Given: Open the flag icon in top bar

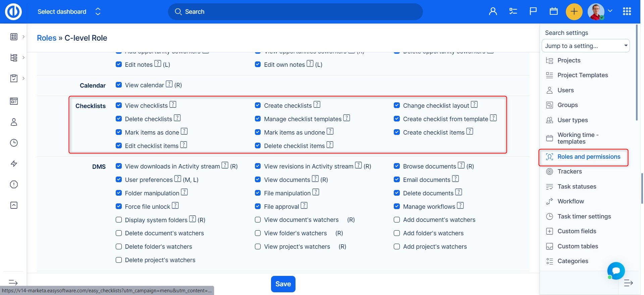Looking at the screenshot, I should 533,12.
